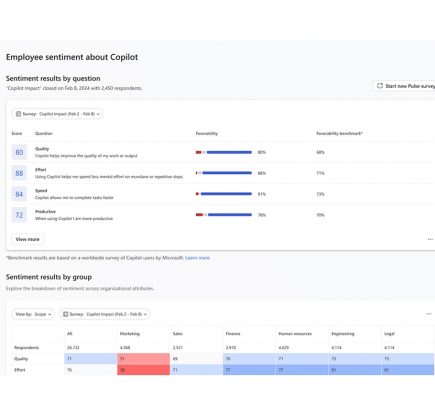Click the 'Finance' column header
This screenshot has width=435, height=415.
pos(233,334)
